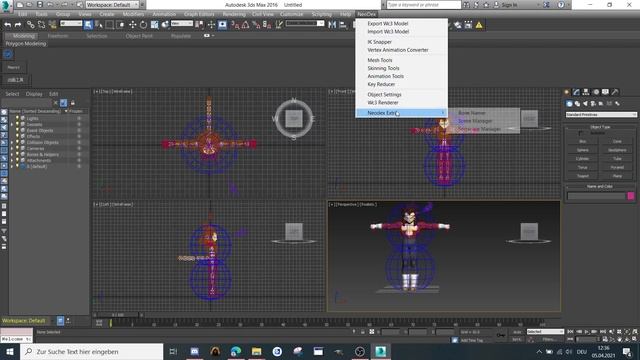Click the timeline frame slider handle
640x360 pixels.
[118, 315]
